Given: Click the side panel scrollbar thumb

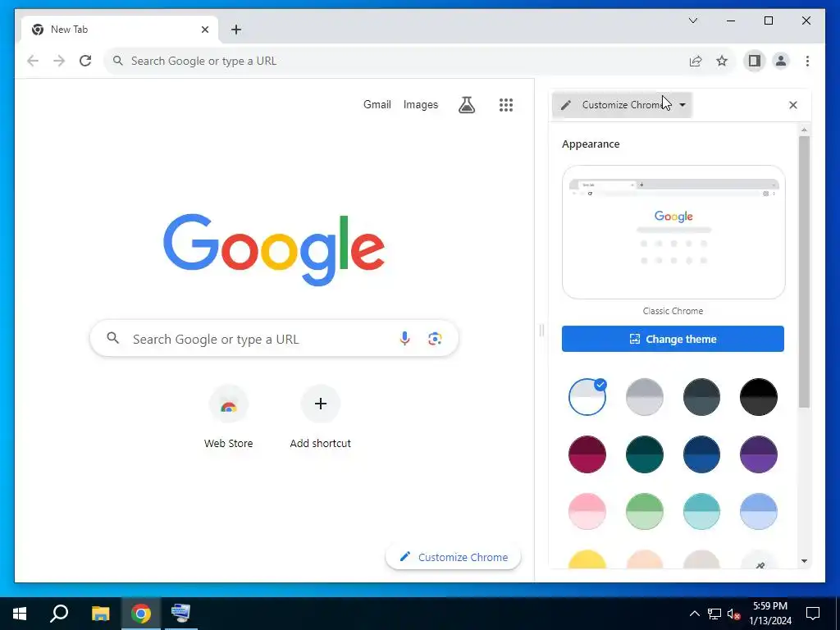Looking at the screenshot, I should coord(804,272).
